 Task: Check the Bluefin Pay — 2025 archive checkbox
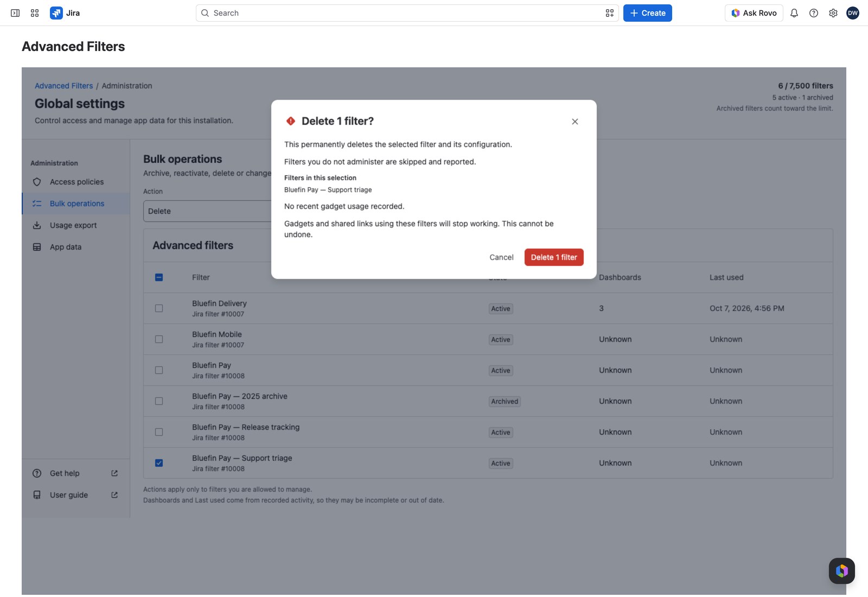tap(159, 401)
